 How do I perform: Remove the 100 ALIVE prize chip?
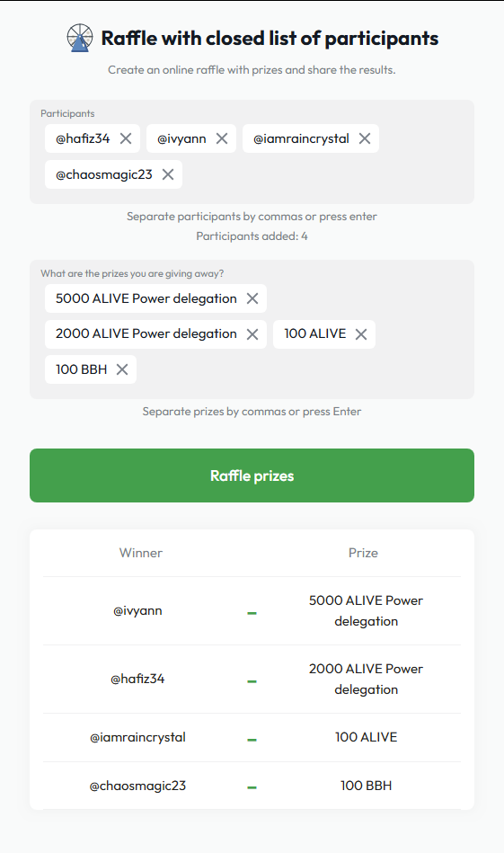(x=361, y=334)
